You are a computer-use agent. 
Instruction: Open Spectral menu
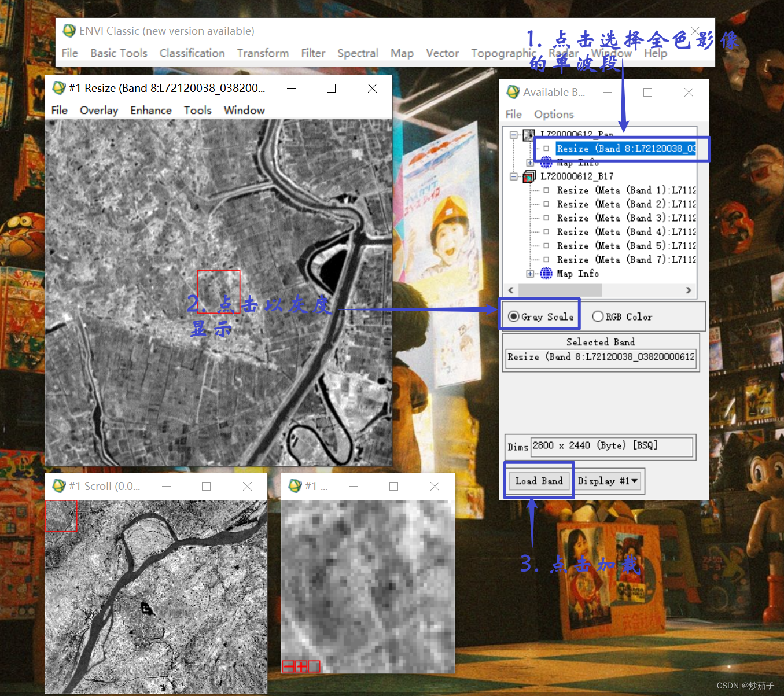[358, 53]
